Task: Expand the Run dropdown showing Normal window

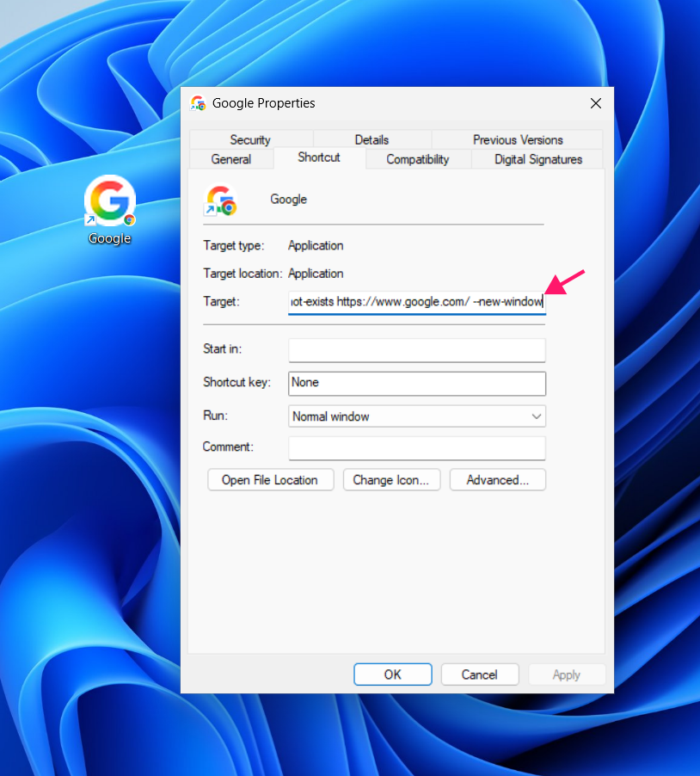Action: [417, 416]
